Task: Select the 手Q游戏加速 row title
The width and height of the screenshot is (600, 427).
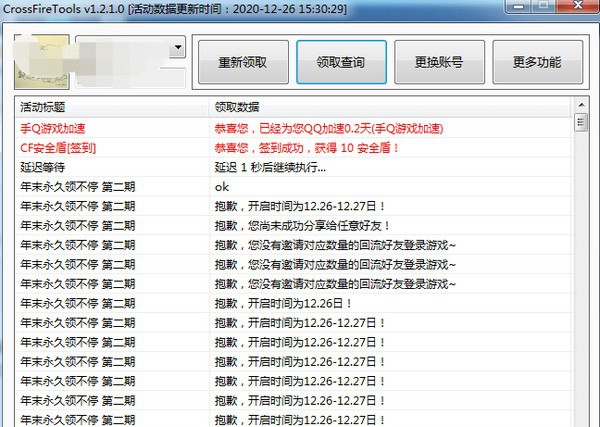Action: (53, 129)
